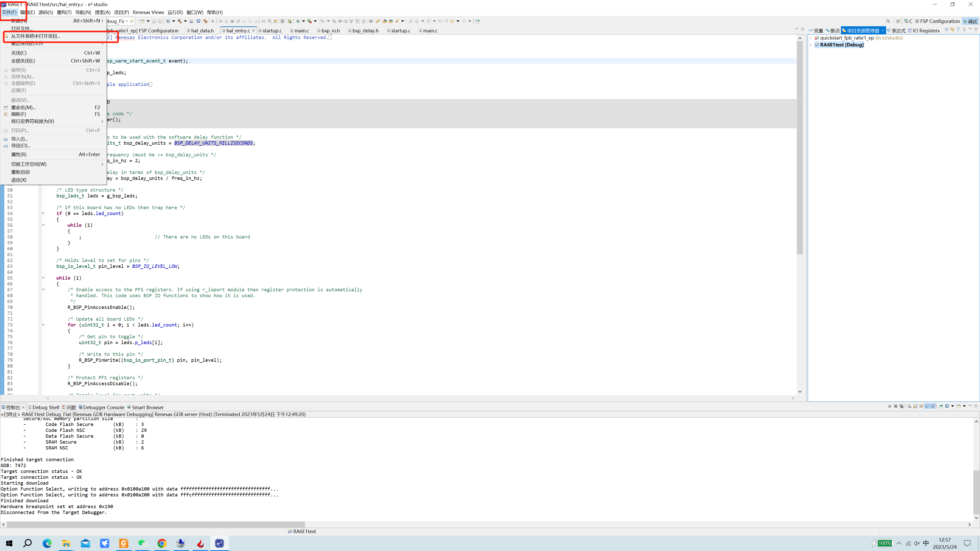Open the Open Console dropdown arrow
Screen dimensions: 980x551
964,406
